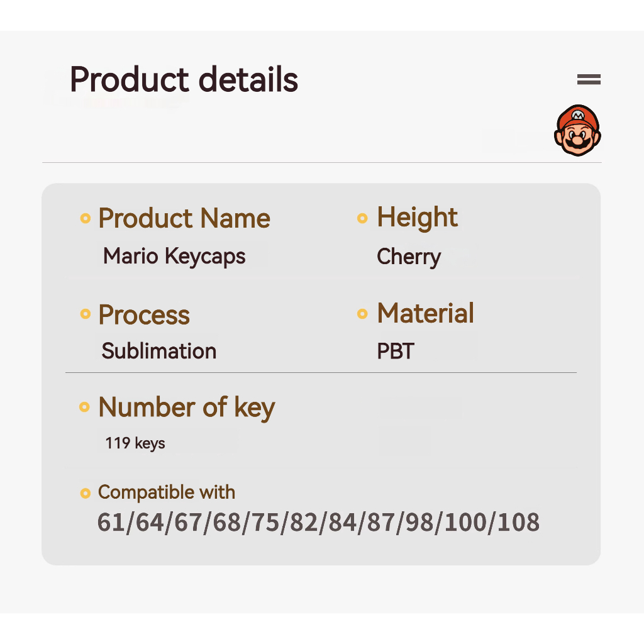Viewport: 644px width, 644px height.
Task: Click the PBT material value
Action: (396, 351)
